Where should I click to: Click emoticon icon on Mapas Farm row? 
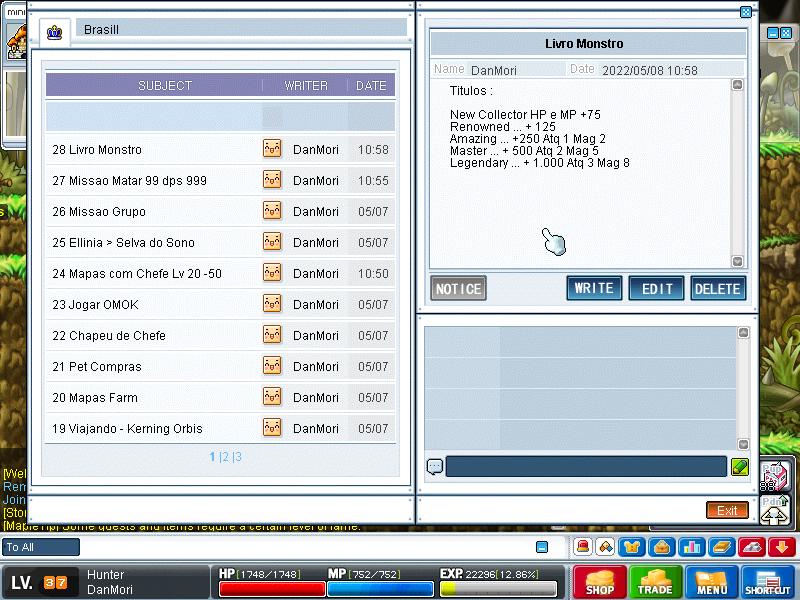pos(272,396)
